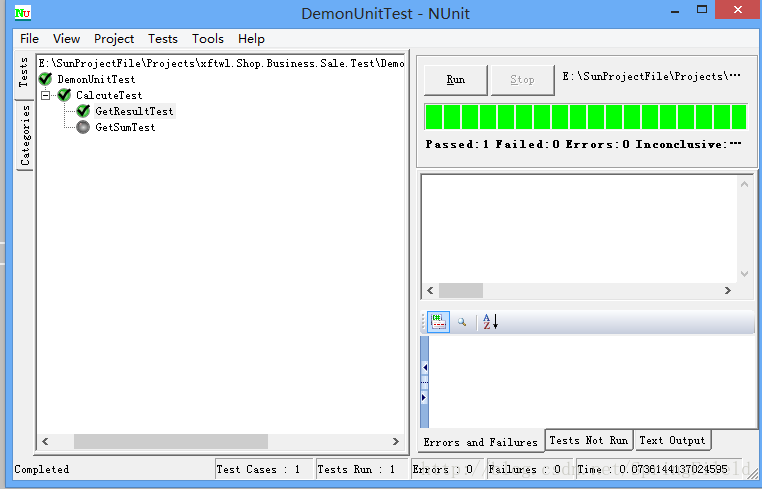Open the File menu
762x489 pixels.
29,39
